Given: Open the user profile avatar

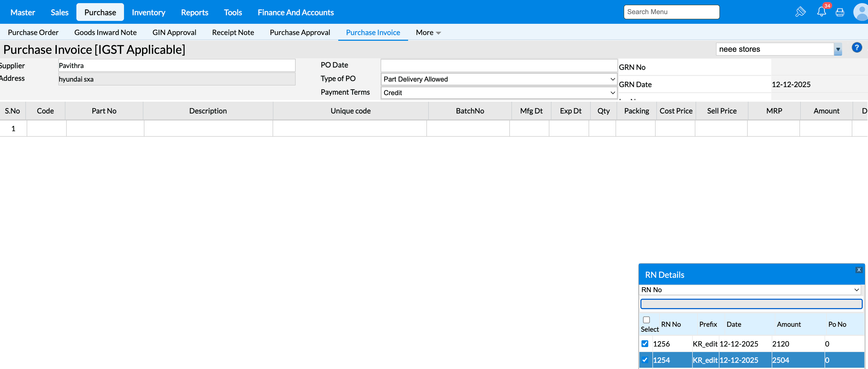Looking at the screenshot, I should coord(861,12).
